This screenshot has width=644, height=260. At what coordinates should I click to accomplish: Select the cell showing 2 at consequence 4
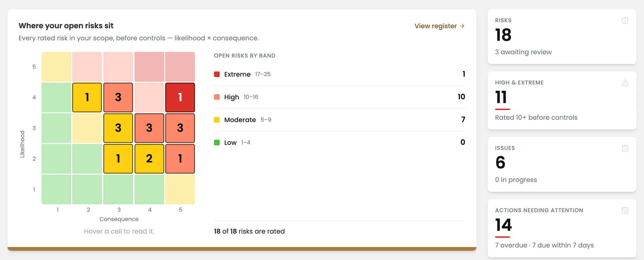coord(149,159)
